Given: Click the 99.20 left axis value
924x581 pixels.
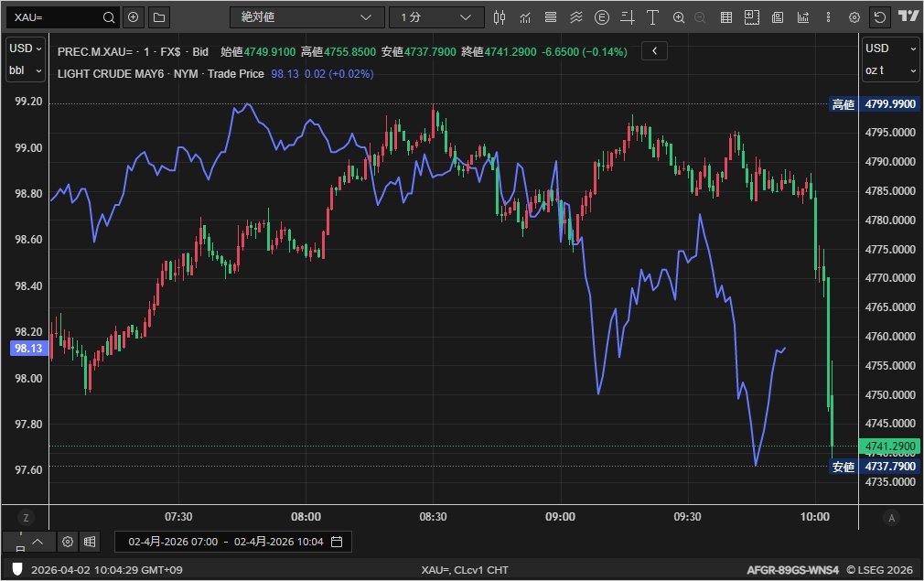Looking at the screenshot, I should 29,102.
